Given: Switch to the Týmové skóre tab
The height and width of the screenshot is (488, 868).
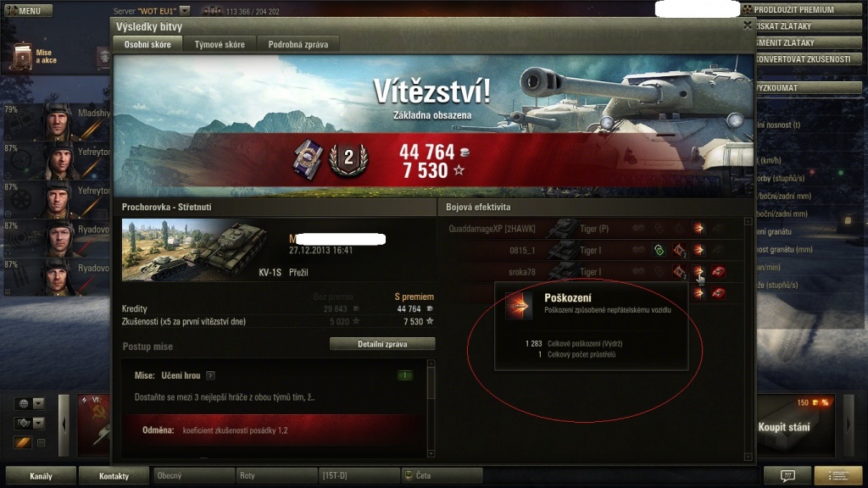Looking at the screenshot, I should tap(220, 44).
